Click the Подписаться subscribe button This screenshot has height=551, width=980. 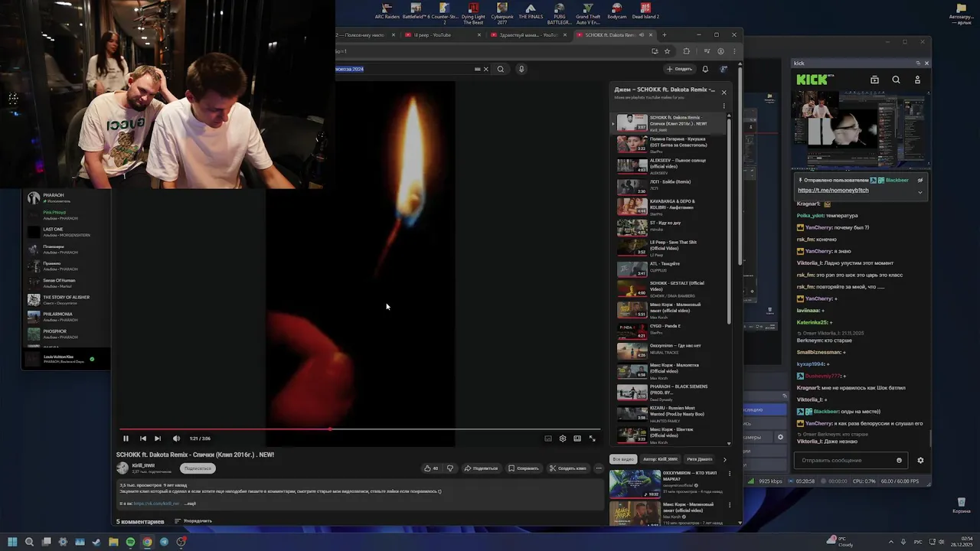click(x=198, y=468)
